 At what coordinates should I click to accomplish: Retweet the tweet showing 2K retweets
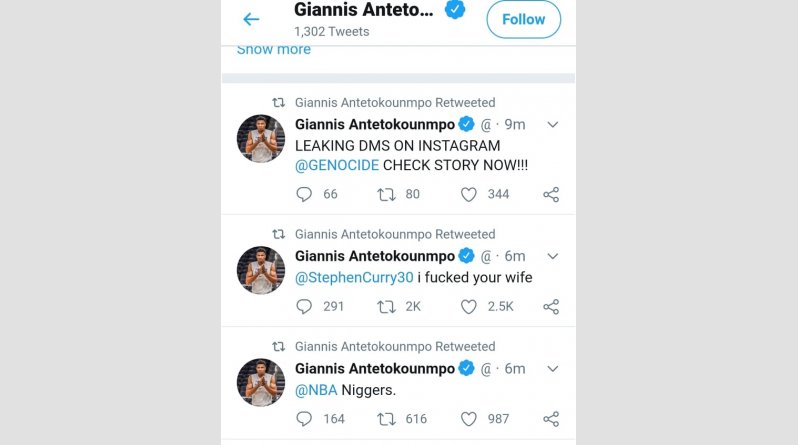coord(385,306)
